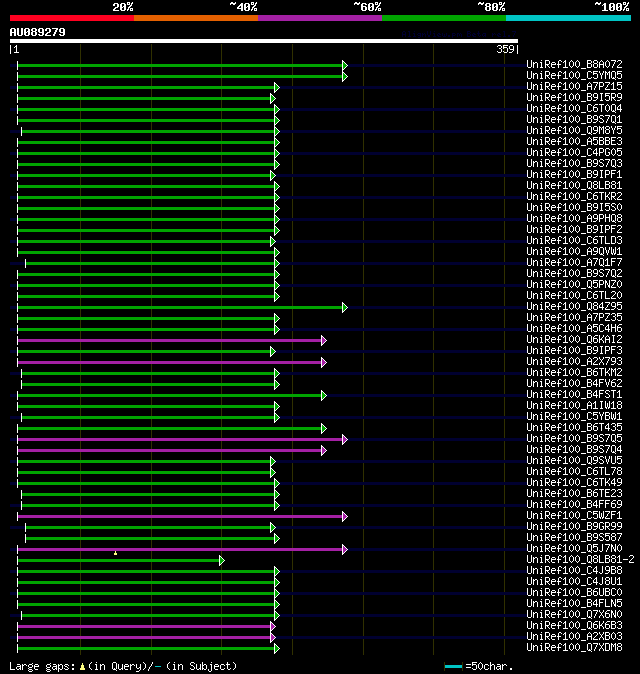Select the UniRef100_B9S587 label
The image size is (640, 674).
point(574,537)
